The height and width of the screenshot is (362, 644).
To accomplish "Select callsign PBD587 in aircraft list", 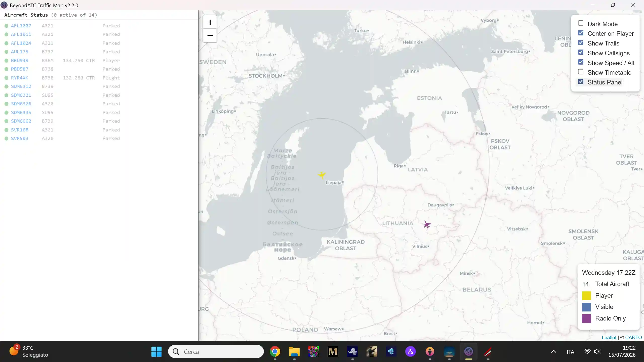I will pyautogui.click(x=20, y=69).
